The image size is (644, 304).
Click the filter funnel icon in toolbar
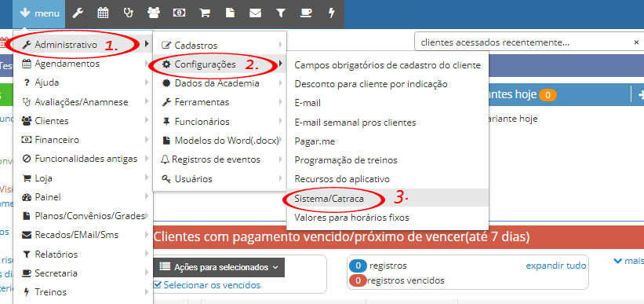(x=281, y=13)
